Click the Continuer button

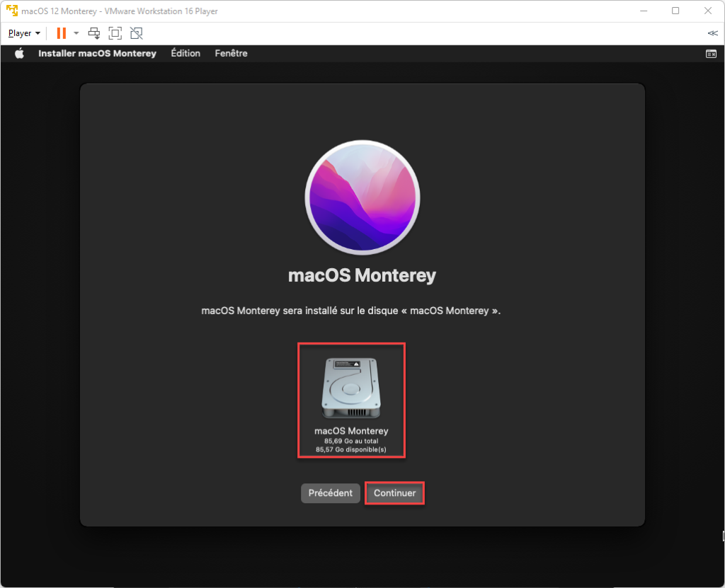coord(394,493)
